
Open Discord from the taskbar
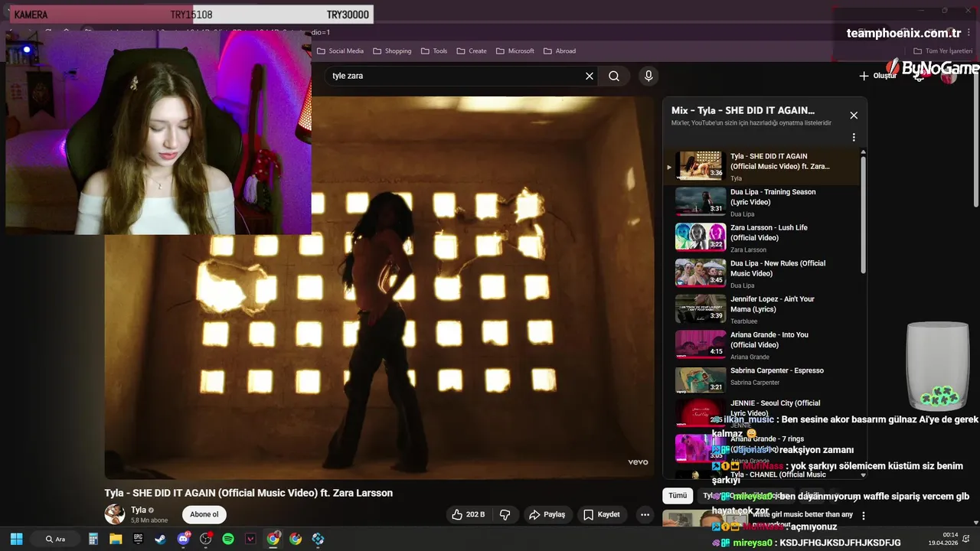[x=183, y=539]
